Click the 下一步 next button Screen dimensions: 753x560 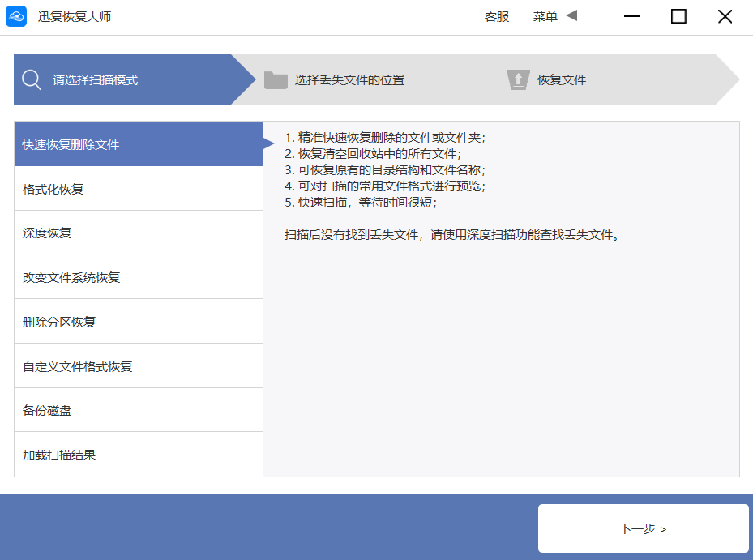pos(644,528)
